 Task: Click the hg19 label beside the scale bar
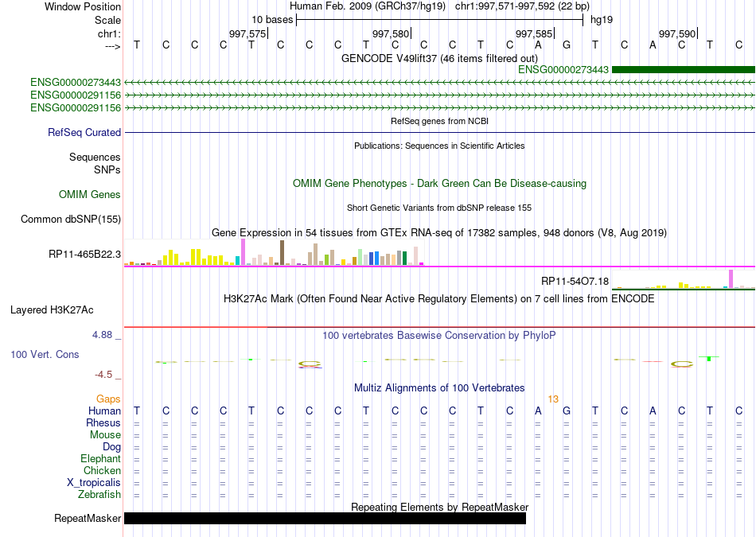(x=602, y=20)
